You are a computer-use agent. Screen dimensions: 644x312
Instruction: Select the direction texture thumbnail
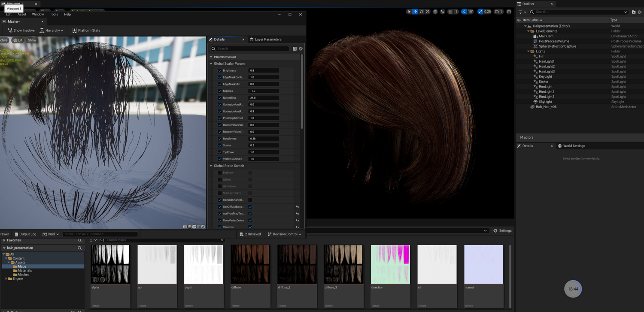point(390,264)
